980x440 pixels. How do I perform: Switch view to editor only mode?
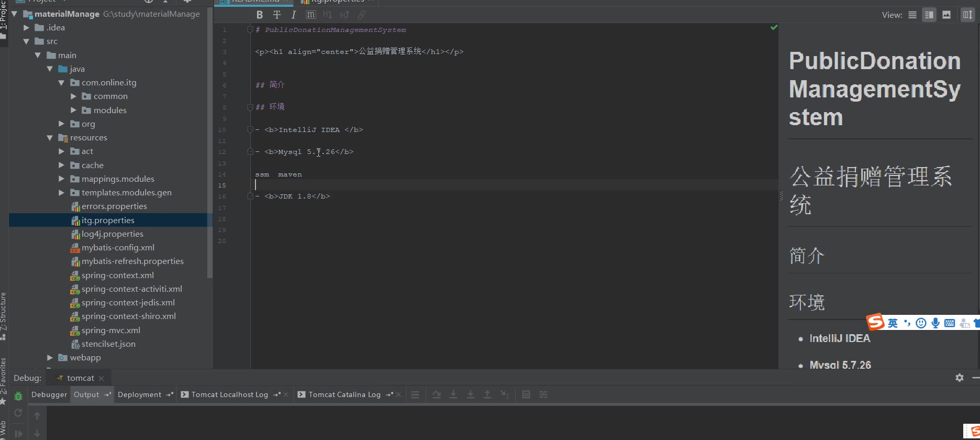click(912, 15)
